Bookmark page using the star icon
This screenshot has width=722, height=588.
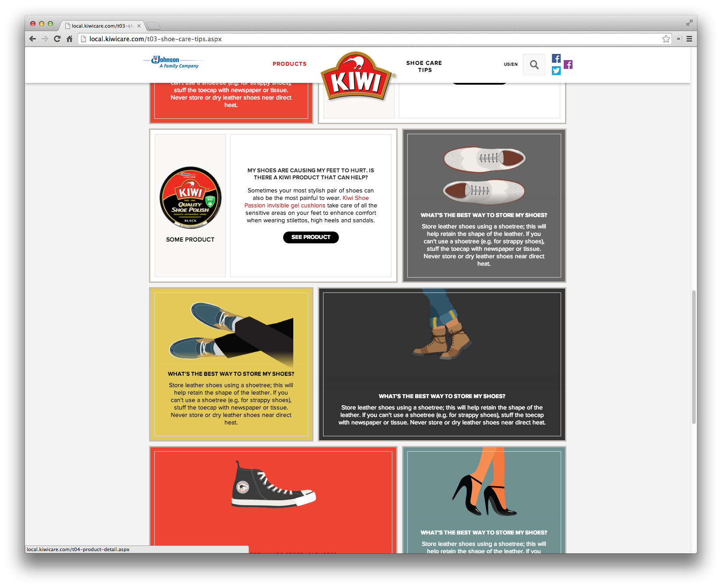(x=666, y=39)
